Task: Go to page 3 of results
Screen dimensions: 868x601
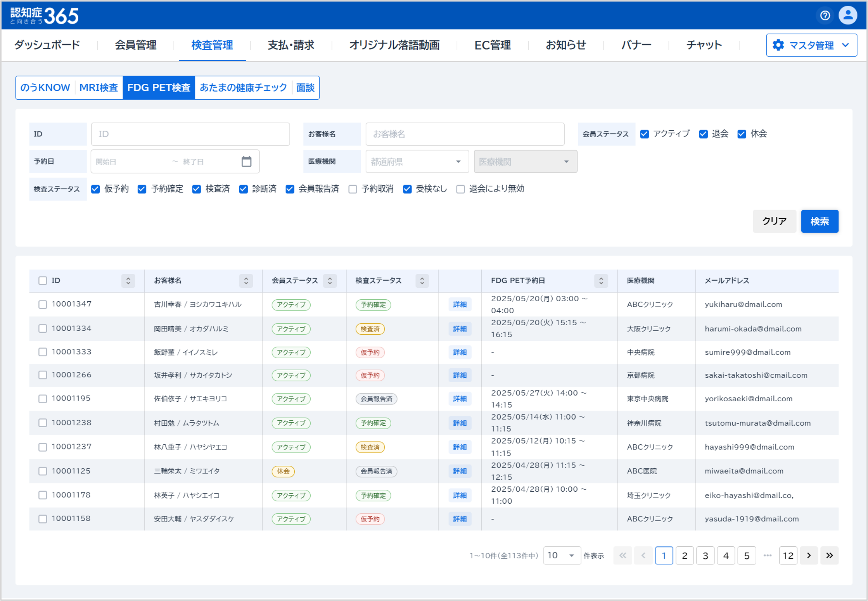Action: click(705, 555)
